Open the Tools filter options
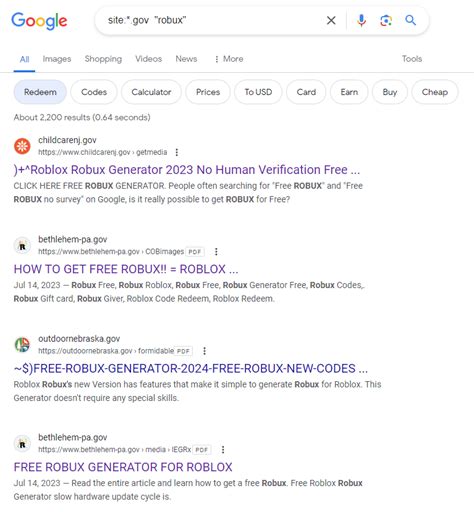This screenshot has height=512, width=474. pos(412,59)
